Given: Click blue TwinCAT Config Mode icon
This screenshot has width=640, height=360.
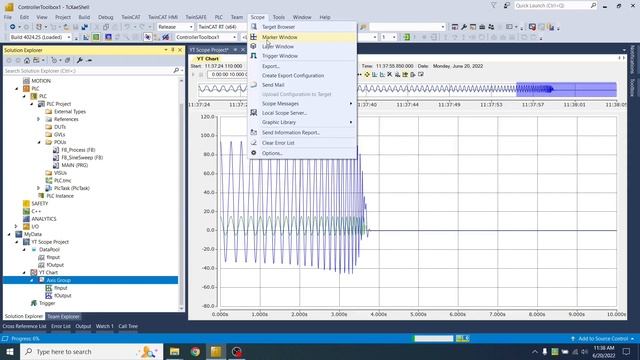Looking at the screenshot, I should pos(108,37).
